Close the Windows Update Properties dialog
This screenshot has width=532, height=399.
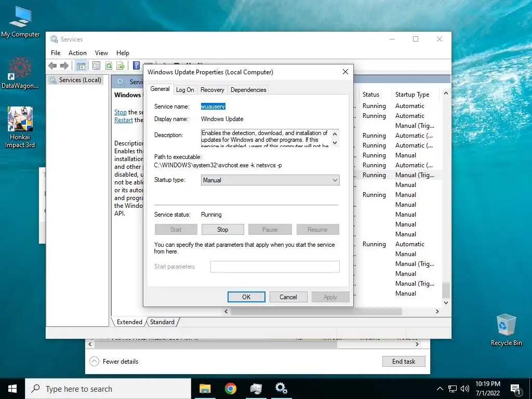345,72
